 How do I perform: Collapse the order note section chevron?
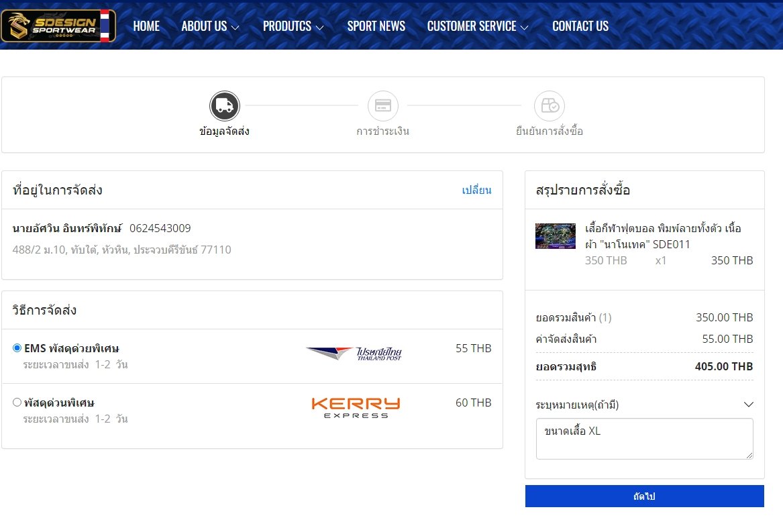pyautogui.click(x=749, y=405)
